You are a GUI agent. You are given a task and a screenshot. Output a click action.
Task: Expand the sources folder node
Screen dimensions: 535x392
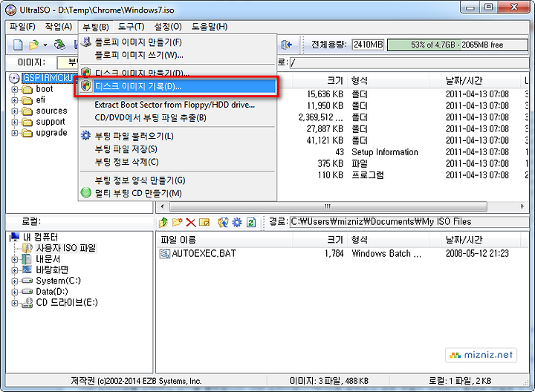15,111
